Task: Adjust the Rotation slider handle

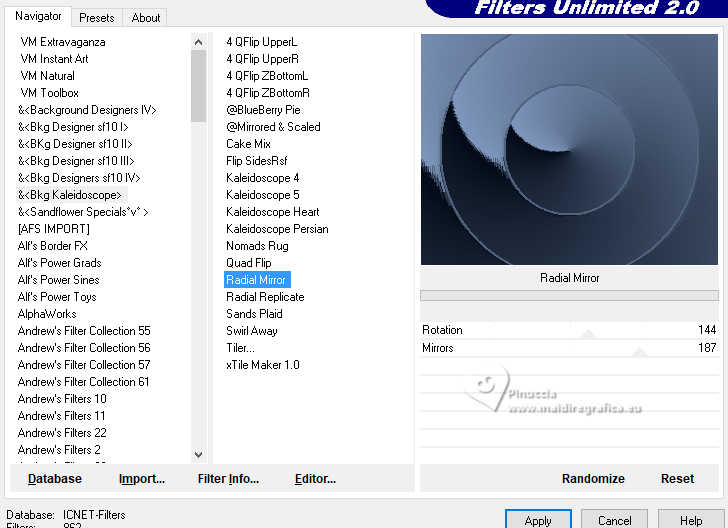Action: [x=588, y=334]
